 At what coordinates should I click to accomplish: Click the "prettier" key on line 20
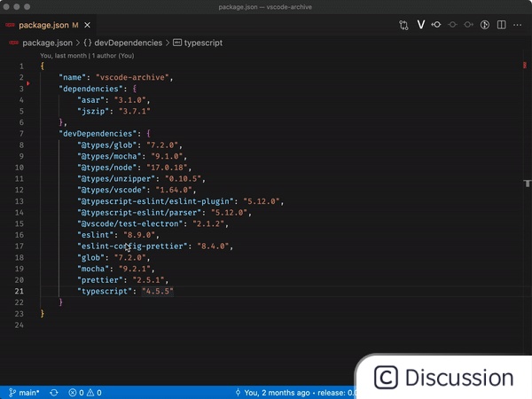click(99, 280)
